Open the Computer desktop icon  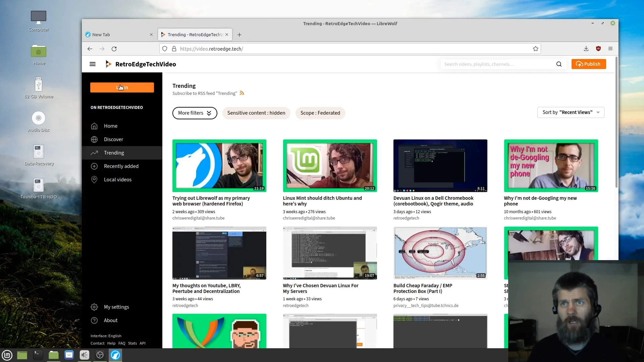tap(39, 21)
